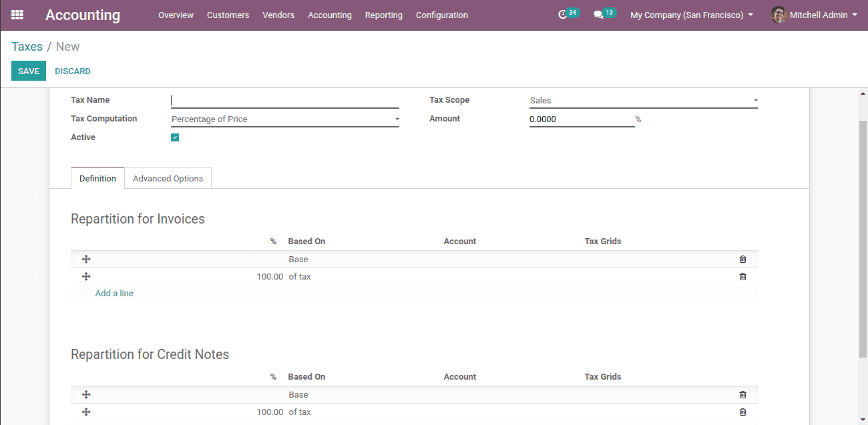Click the invoices 'Base' based-on cell
This screenshot has width=868, height=425.
(x=298, y=260)
